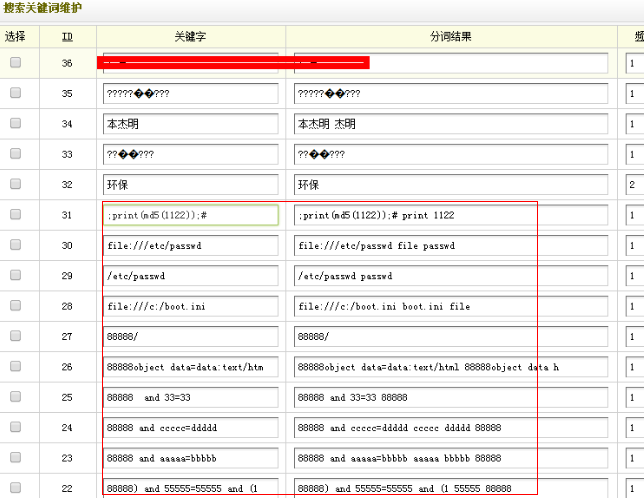Click the frequency field showing 2 in row 32
644x498 pixels.
pos(634,185)
